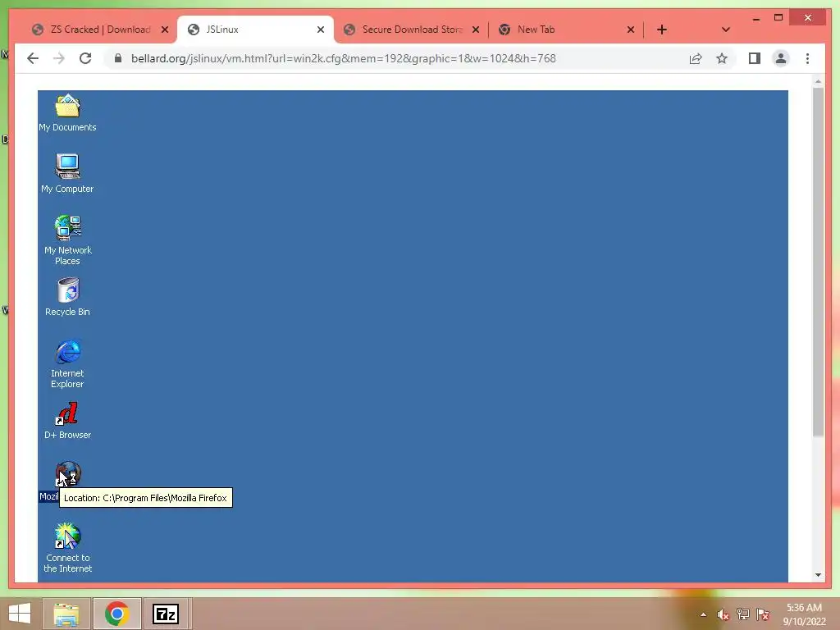
Task: Close the Secure Download tab
Action: coord(475,30)
